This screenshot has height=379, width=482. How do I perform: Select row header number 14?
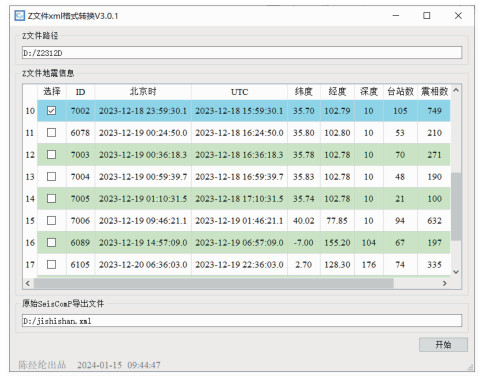click(x=30, y=199)
